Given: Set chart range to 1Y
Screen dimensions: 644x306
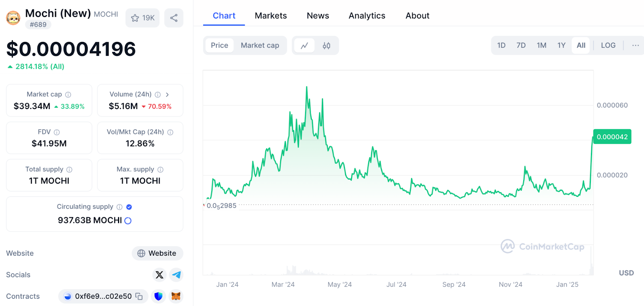Looking at the screenshot, I should tap(561, 45).
